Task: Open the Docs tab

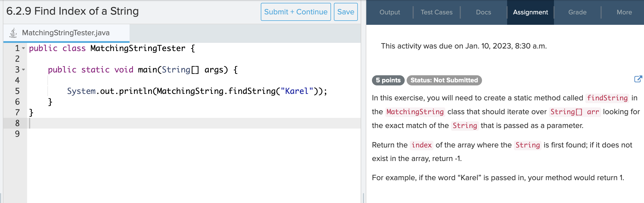Action: [x=483, y=12]
